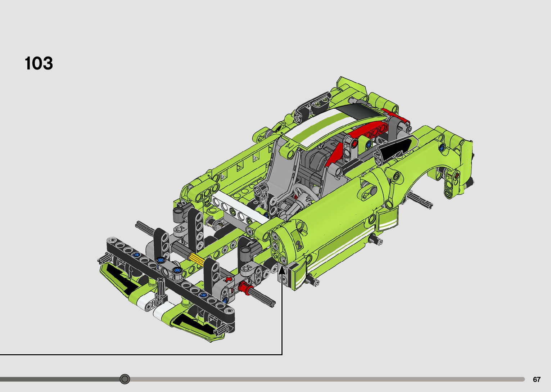Click the red bushing on the front axle
Image resolution: width=551 pixels, height=392 pixels.
tap(244, 288)
